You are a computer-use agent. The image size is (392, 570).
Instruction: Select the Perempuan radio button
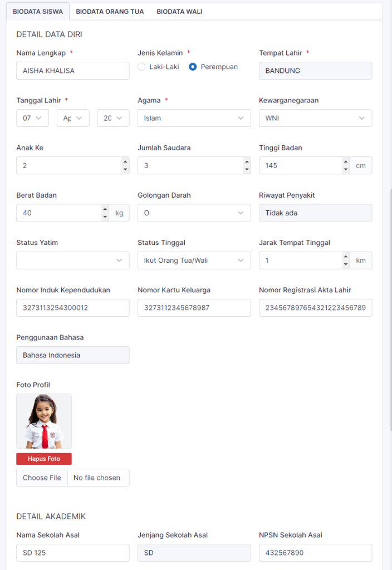[x=193, y=67]
